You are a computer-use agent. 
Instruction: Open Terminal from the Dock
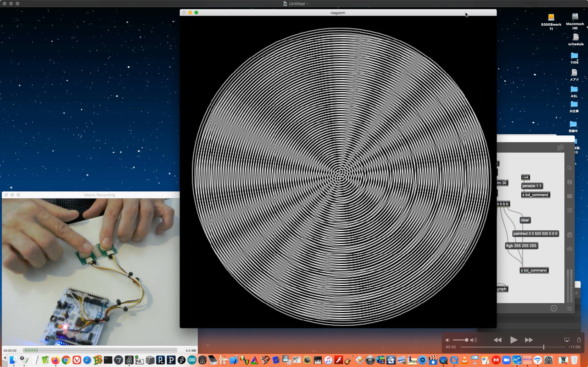click(x=108, y=360)
